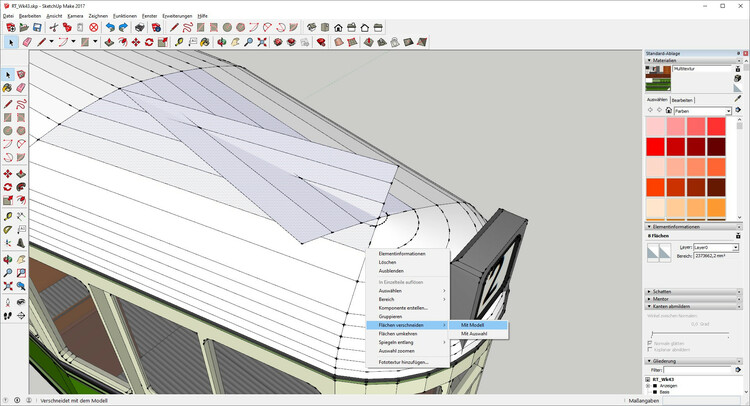Viewport: 750px width, 406px height.
Task: Pick the material sample eyedropper
Action: 738,98
